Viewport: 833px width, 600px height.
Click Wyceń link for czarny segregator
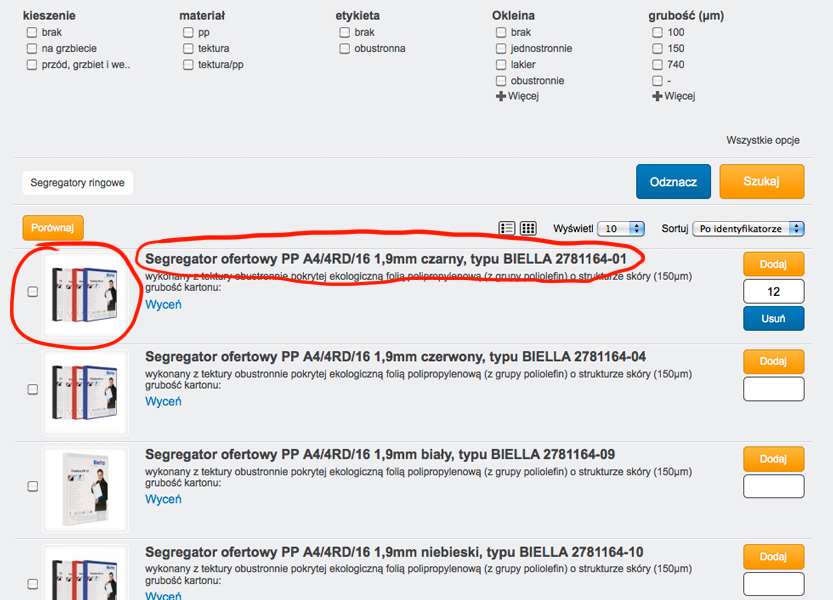(x=163, y=305)
